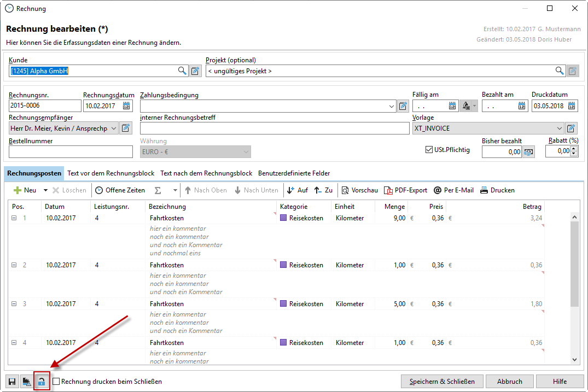Open the Benutzerdefinierte Felder tab
Viewport: 588px width, 392px height.
coord(294,173)
